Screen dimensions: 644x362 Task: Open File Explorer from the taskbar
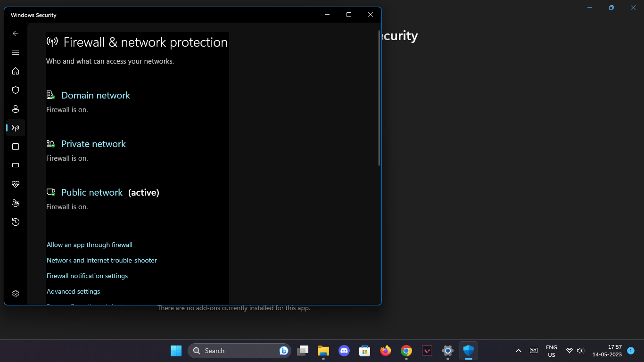point(323,351)
